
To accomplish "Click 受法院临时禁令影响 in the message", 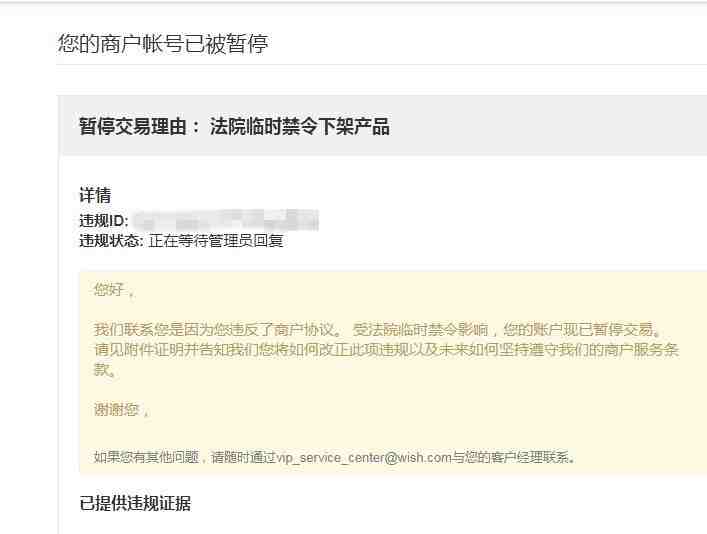I will [420, 330].
